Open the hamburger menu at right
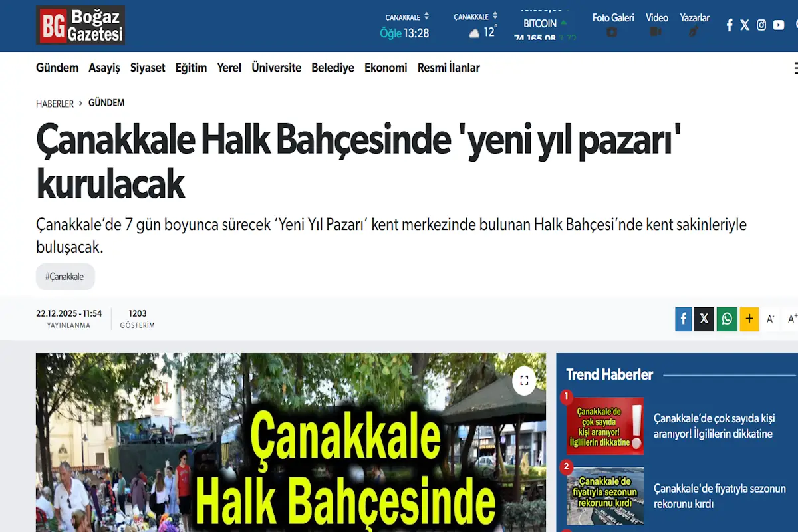Viewport: 798px width, 532px height. [795, 68]
